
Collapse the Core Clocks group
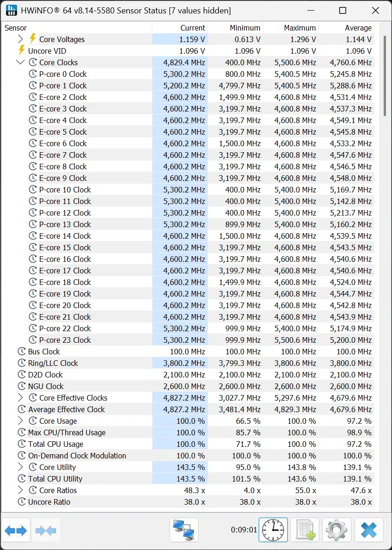[x=20, y=62]
